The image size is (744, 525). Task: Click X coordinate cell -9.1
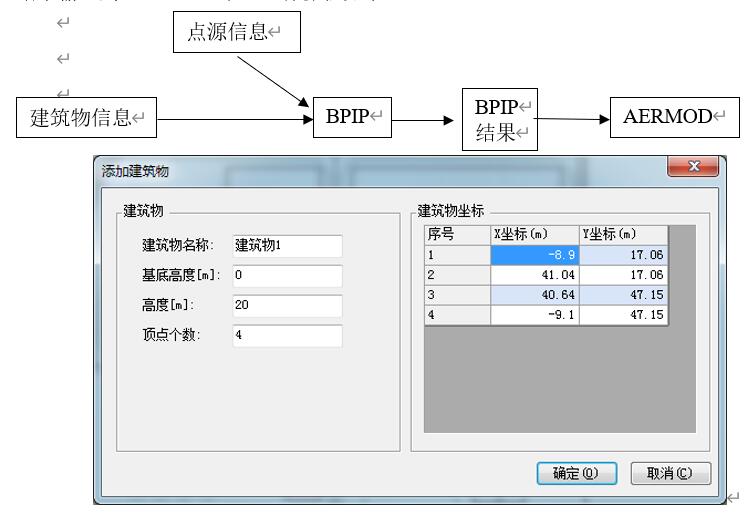[x=534, y=315]
